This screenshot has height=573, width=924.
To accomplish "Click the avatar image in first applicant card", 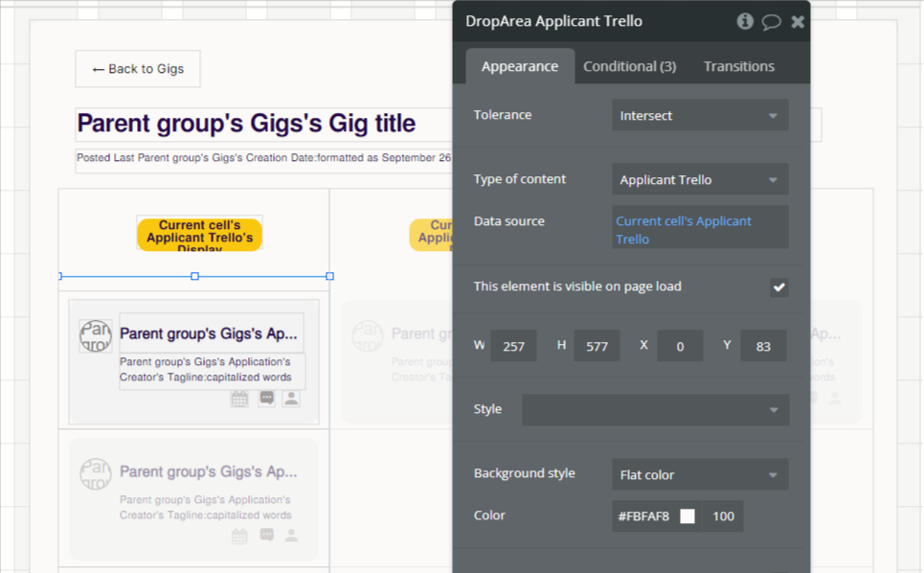I will [x=96, y=336].
